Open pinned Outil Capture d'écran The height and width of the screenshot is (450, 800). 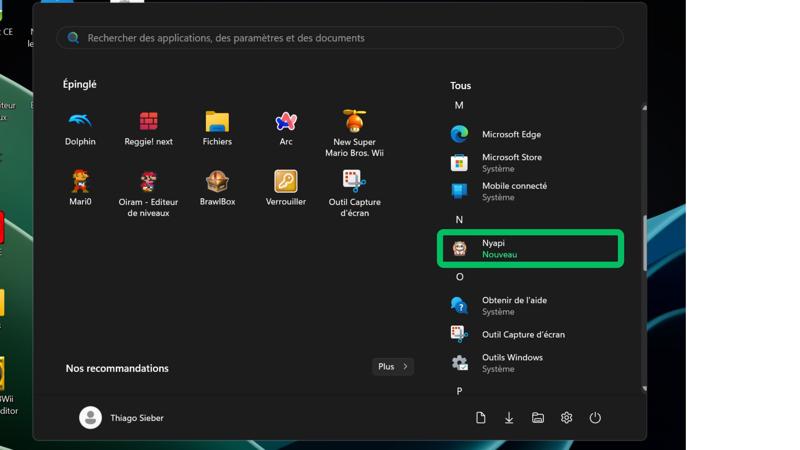[x=354, y=192]
